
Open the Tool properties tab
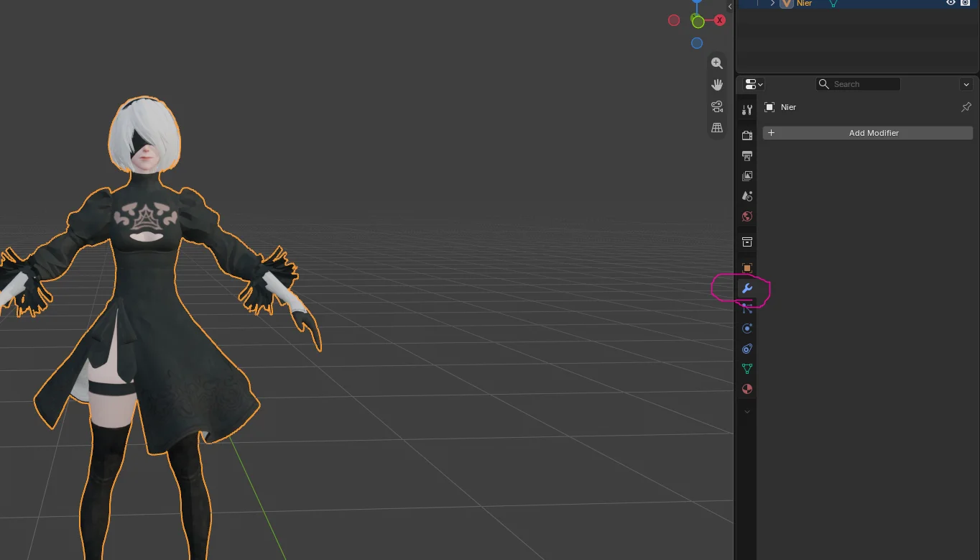(747, 109)
